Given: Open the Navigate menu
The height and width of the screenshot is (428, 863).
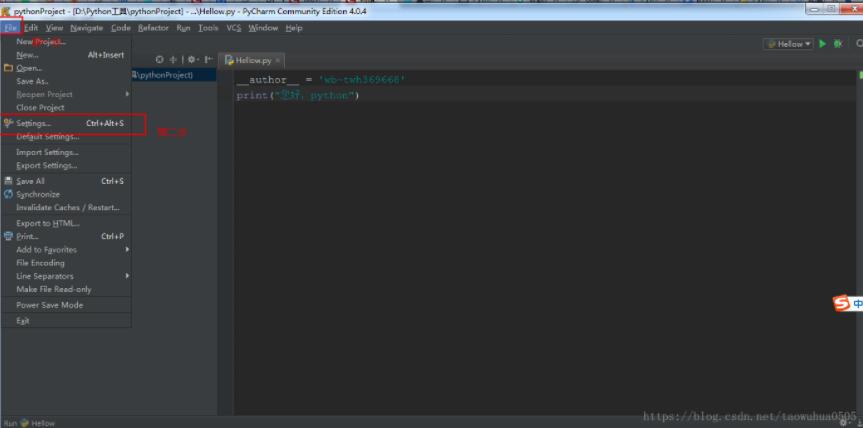Looking at the screenshot, I should 86,28.
